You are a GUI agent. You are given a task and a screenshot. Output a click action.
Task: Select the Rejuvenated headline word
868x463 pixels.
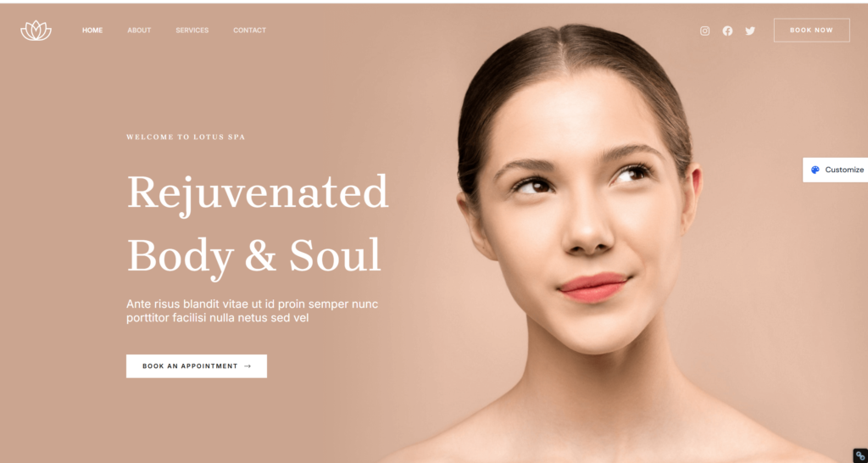(258, 193)
